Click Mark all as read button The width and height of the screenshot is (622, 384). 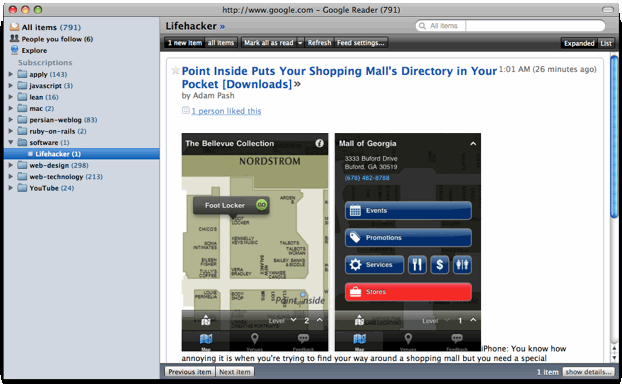click(269, 43)
